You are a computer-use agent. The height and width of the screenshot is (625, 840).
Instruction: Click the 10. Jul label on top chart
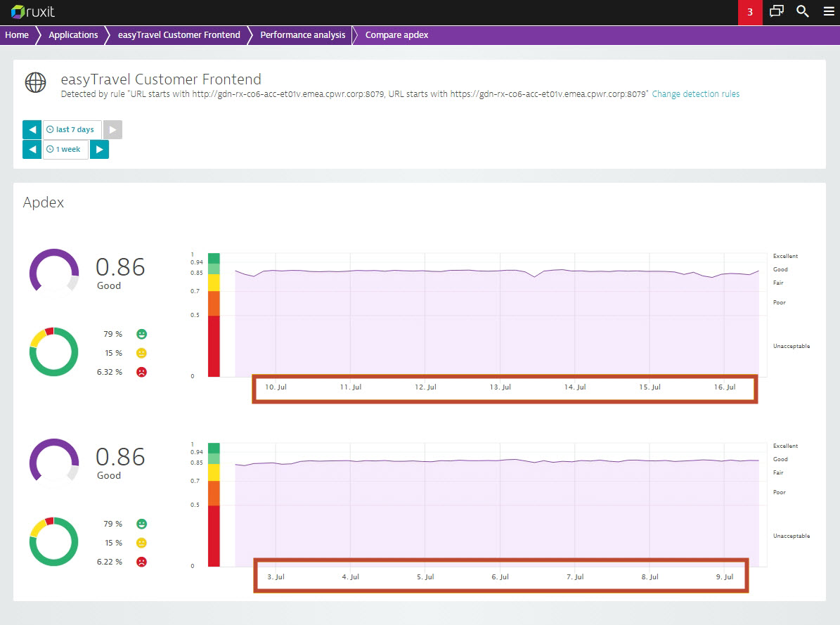(x=276, y=387)
